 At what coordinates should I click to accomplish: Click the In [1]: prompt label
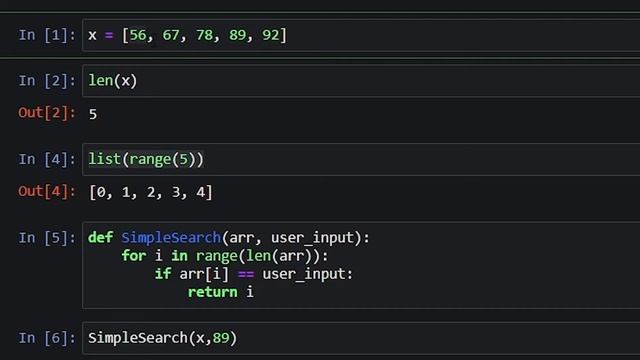47,35
